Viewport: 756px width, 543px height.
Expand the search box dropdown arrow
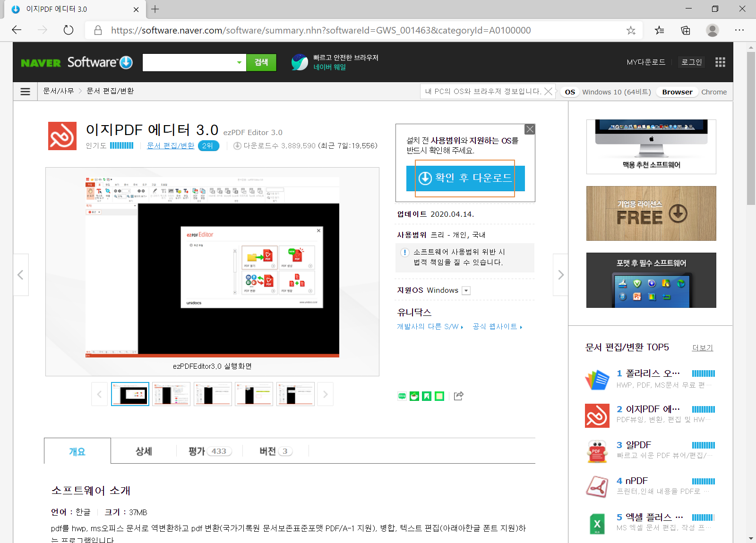pos(239,62)
